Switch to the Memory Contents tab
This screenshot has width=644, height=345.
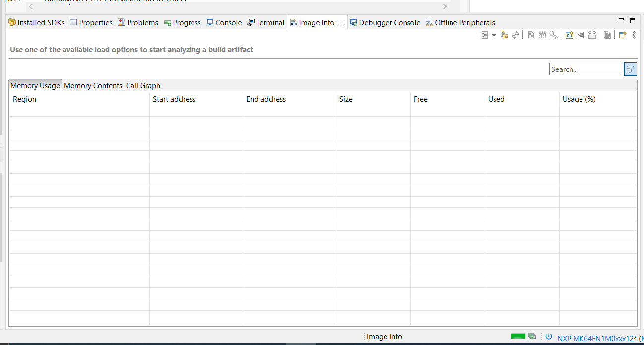coord(93,85)
